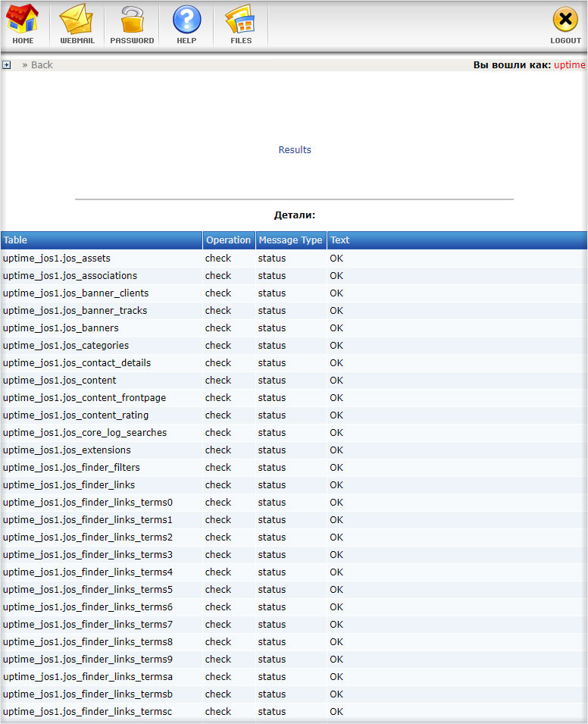Select uptime_jos1.jos_finder_links_terms8 table name
Viewport: 588px width, 724px height.
(x=88, y=642)
